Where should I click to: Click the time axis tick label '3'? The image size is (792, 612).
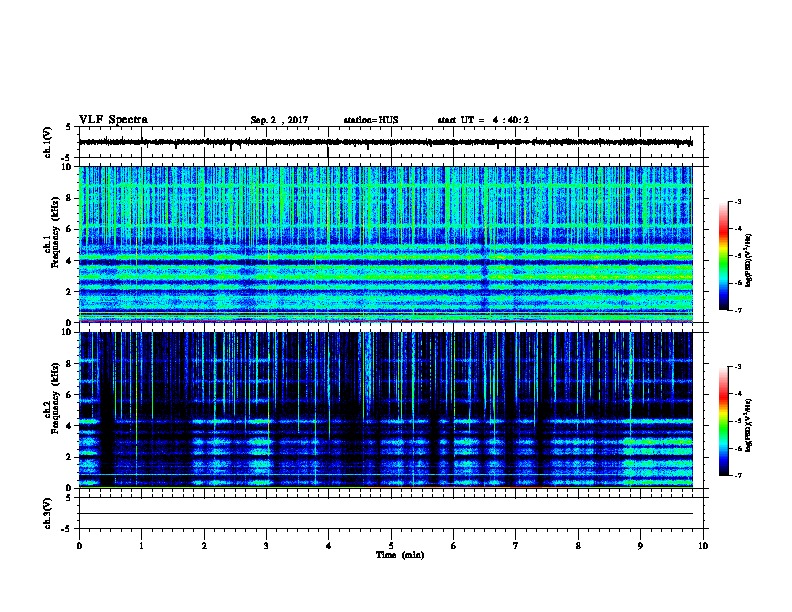click(266, 546)
